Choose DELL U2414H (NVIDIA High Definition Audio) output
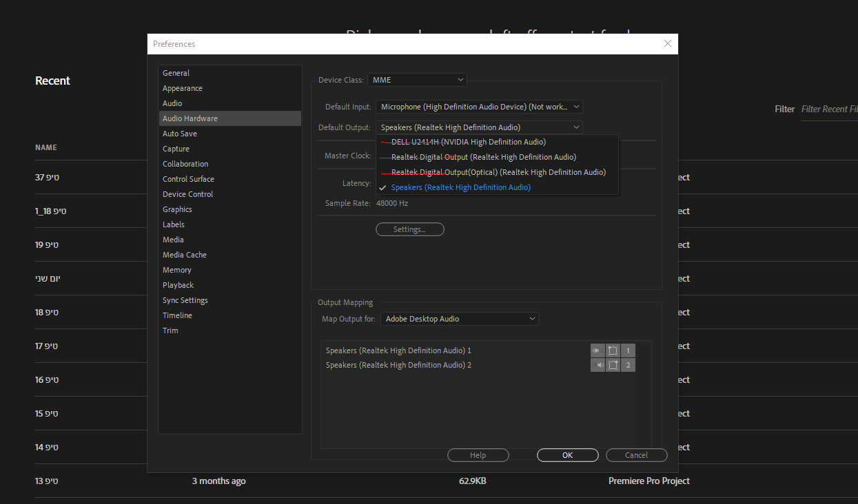Screen dimensions: 858x504 [497, 142]
